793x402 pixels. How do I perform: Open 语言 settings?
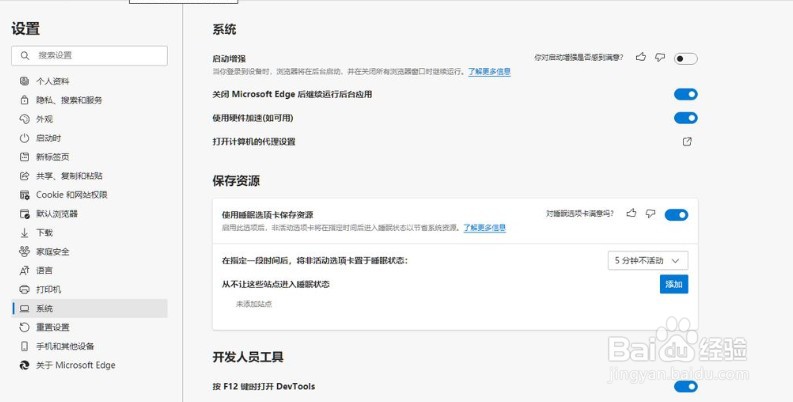click(x=90, y=271)
